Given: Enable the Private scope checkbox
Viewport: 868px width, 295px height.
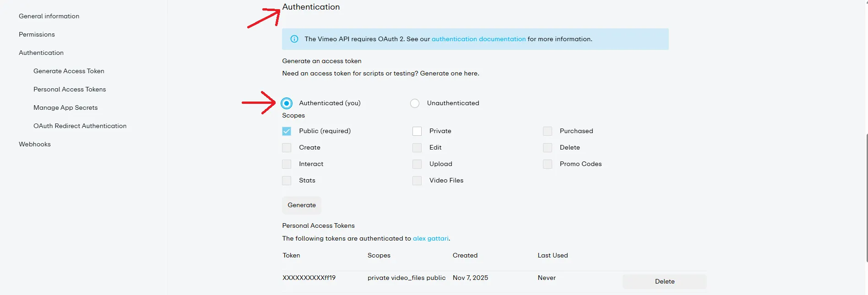Looking at the screenshot, I should pos(417,131).
